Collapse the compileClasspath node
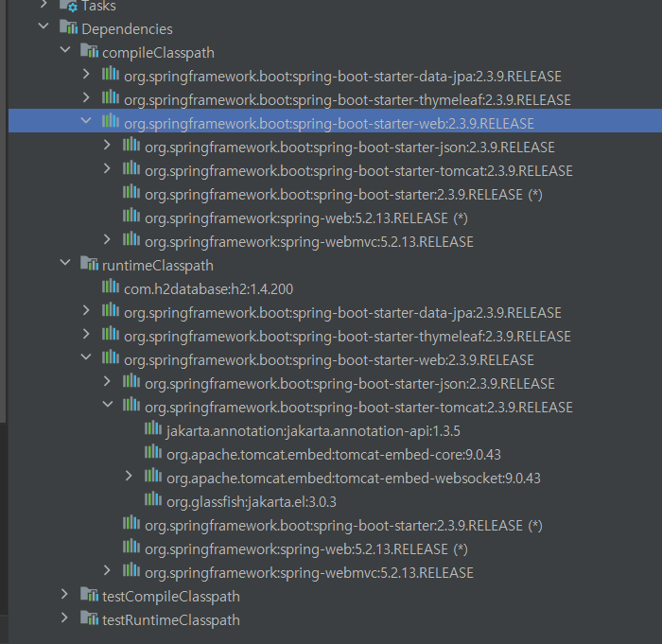 coord(65,50)
